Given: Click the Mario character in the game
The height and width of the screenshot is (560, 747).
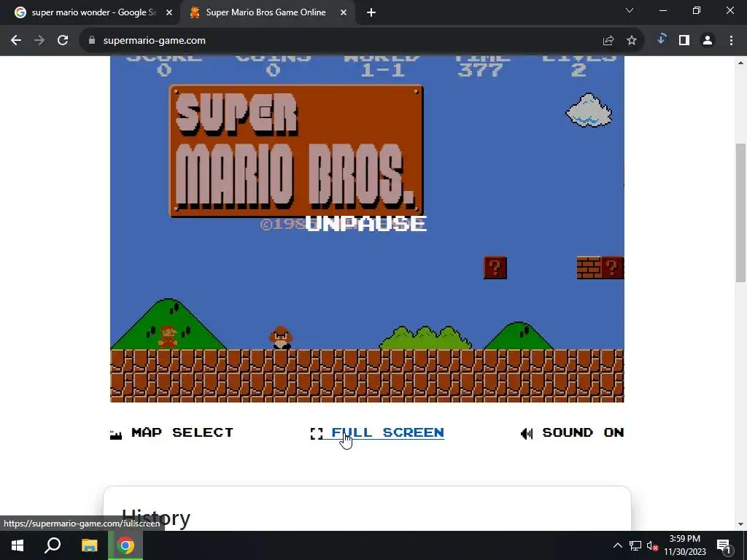Looking at the screenshot, I should pos(167,337).
